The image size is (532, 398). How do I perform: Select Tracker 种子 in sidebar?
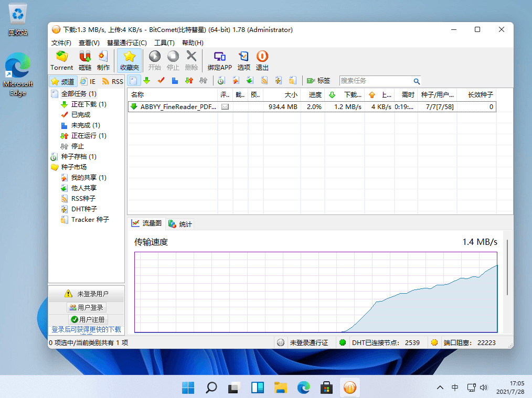point(90,219)
